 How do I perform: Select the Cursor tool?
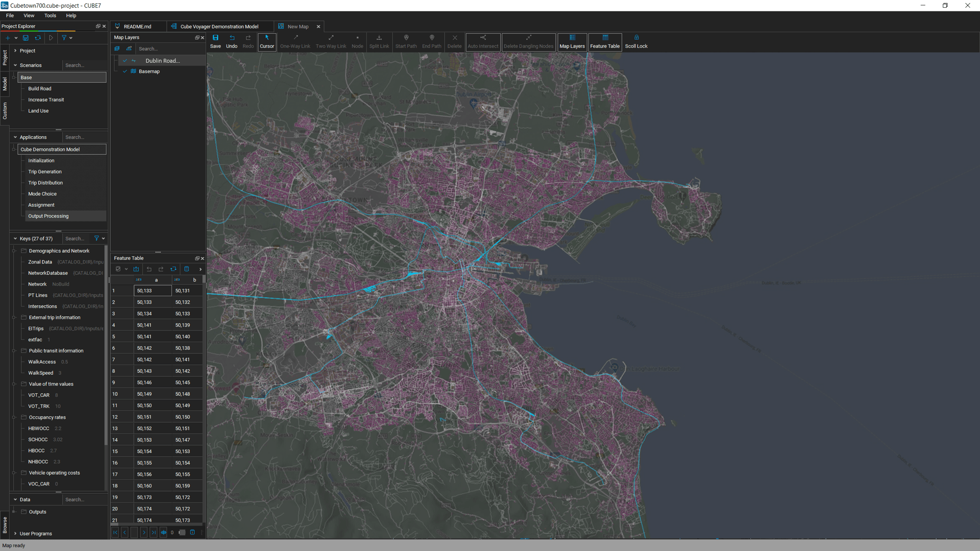(x=267, y=41)
